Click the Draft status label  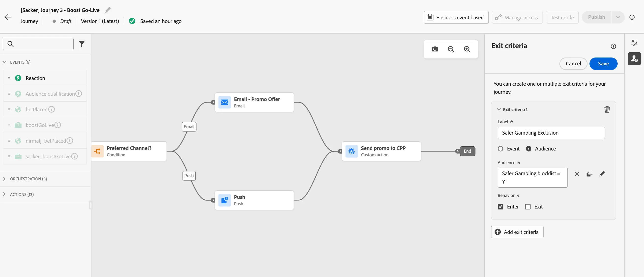pos(66,21)
